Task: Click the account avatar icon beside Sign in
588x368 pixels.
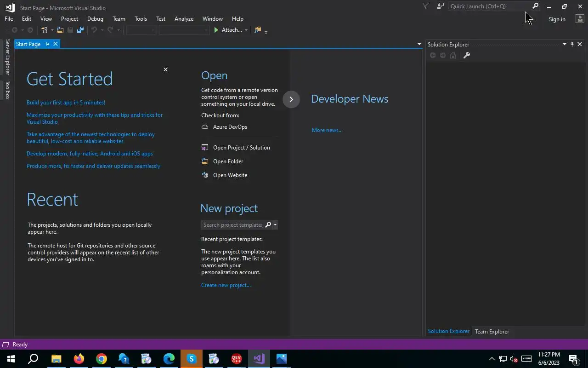Action: [580, 19]
